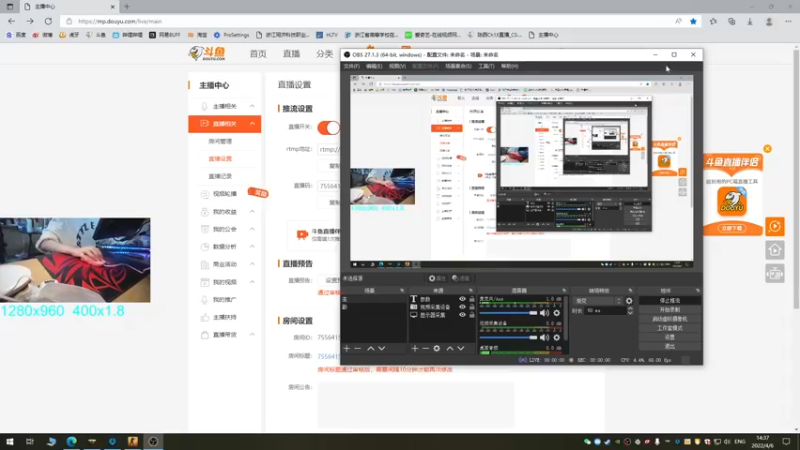The image size is (800, 450).
Task: Expand the 我的视频 sidebar section
Action: pos(252,282)
